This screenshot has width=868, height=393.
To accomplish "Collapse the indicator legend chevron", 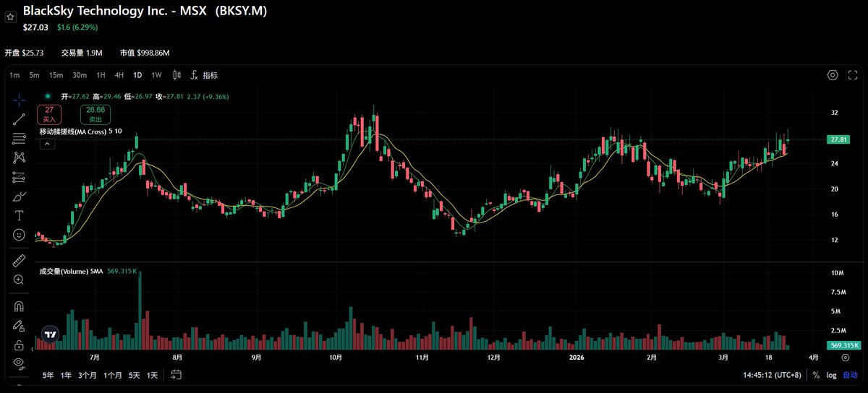I will pos(46,144).
